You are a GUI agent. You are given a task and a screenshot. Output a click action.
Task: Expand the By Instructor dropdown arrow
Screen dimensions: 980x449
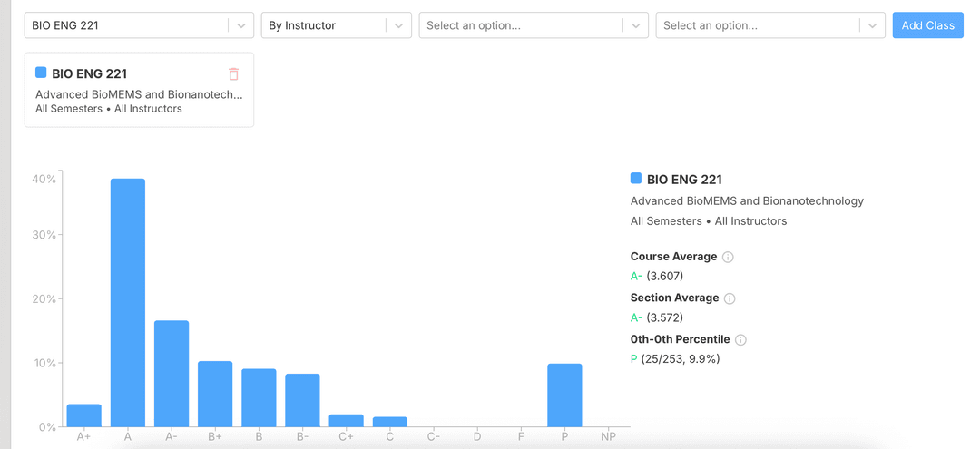coord(398,25)
